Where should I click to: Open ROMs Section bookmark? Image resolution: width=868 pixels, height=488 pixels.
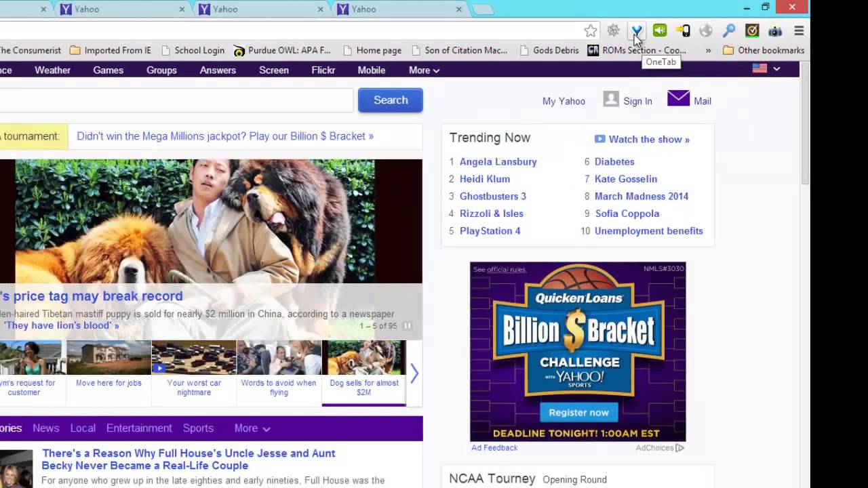(637, 50)
